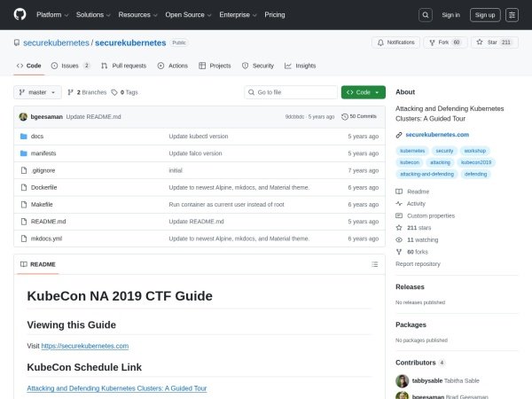Screen dimensions: 532x399
Task: Click the eye icon beside 11 watching
Action: click(x=399, y=240)
